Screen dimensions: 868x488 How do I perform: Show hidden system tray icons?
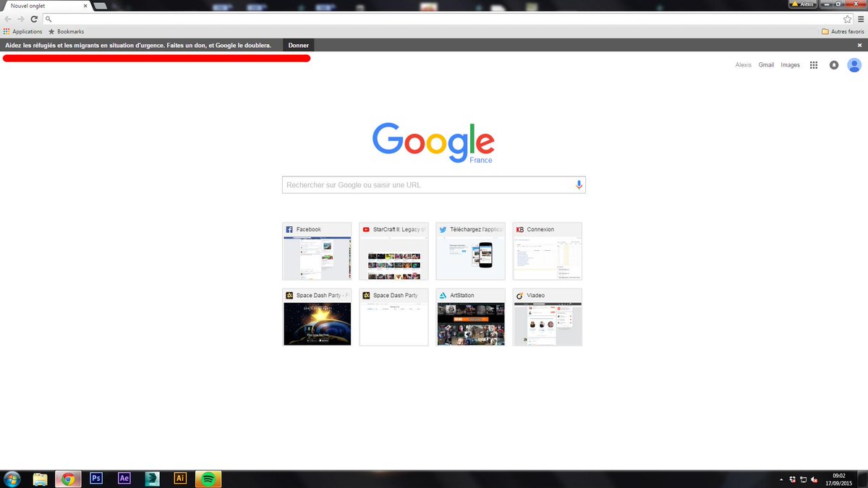point(780,479)
